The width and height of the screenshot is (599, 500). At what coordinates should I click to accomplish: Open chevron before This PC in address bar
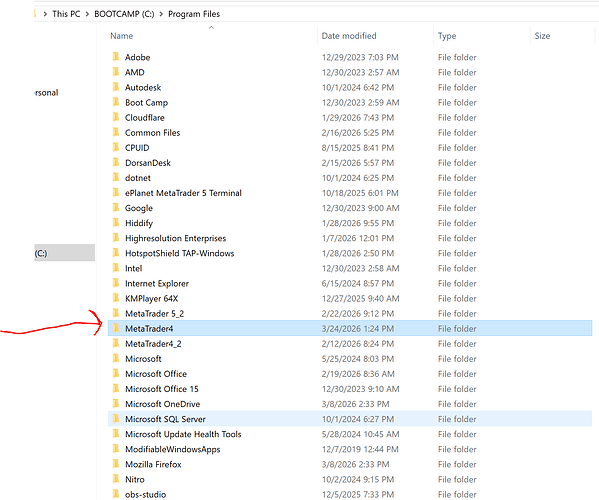(x=45, y=14)
